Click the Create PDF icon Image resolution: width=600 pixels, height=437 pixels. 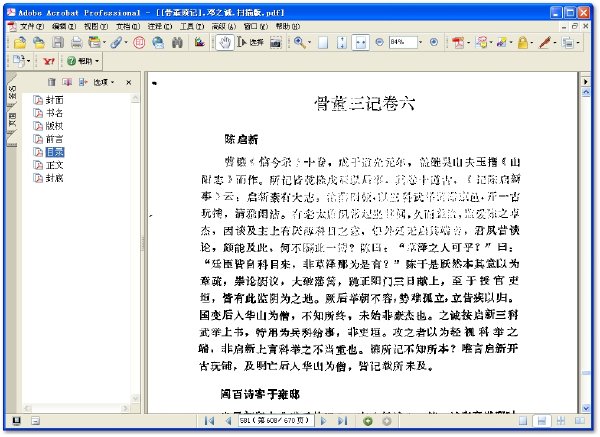pos(458,42)
